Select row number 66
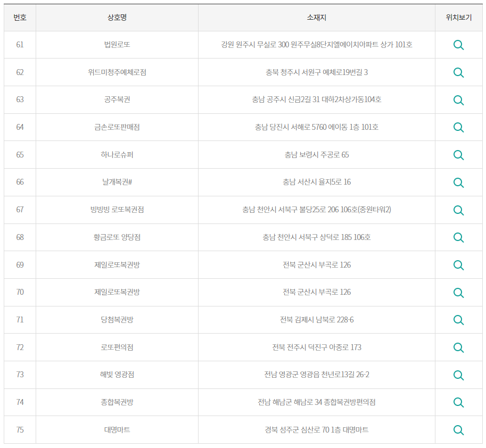The image size is (486, 448). coord(20,182)
